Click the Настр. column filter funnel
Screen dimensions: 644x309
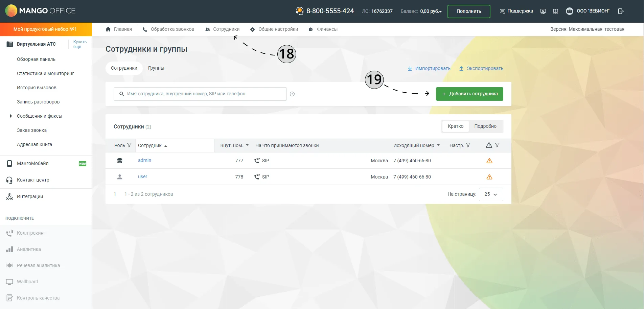point(468,145)
